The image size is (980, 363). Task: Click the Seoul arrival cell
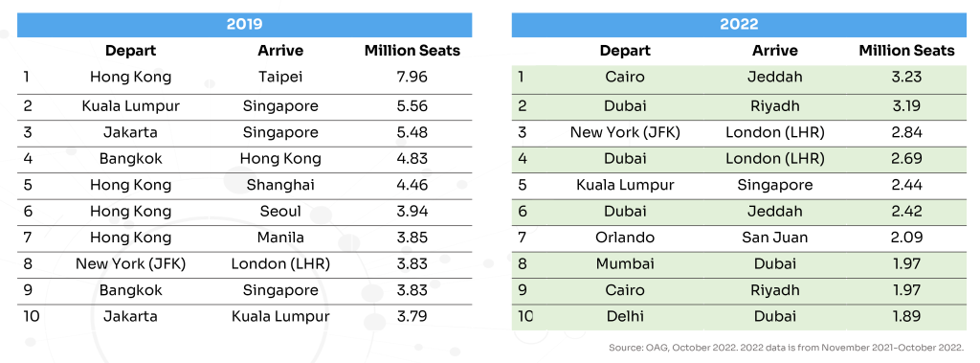pyautogui.click(x=280, y=212)
